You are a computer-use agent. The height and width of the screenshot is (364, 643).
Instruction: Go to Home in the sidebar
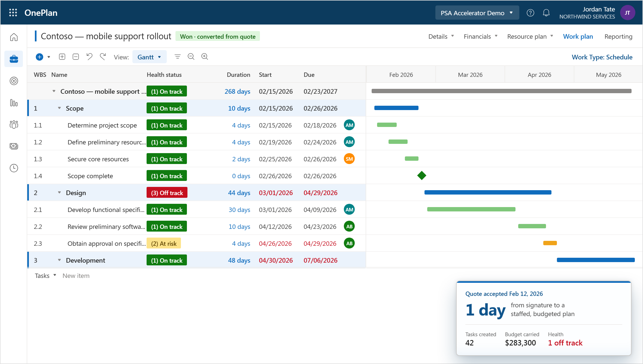click(x=14, y=37)
